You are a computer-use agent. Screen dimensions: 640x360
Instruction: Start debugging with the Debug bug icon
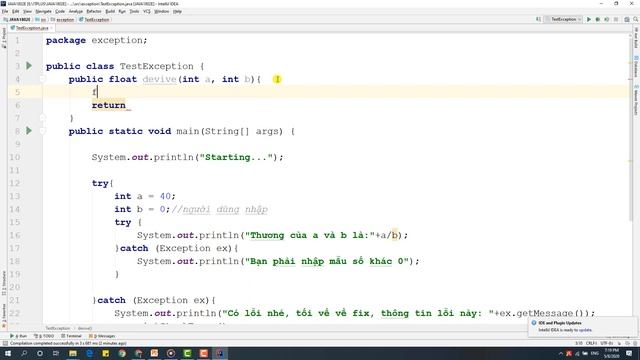[598, 19]
